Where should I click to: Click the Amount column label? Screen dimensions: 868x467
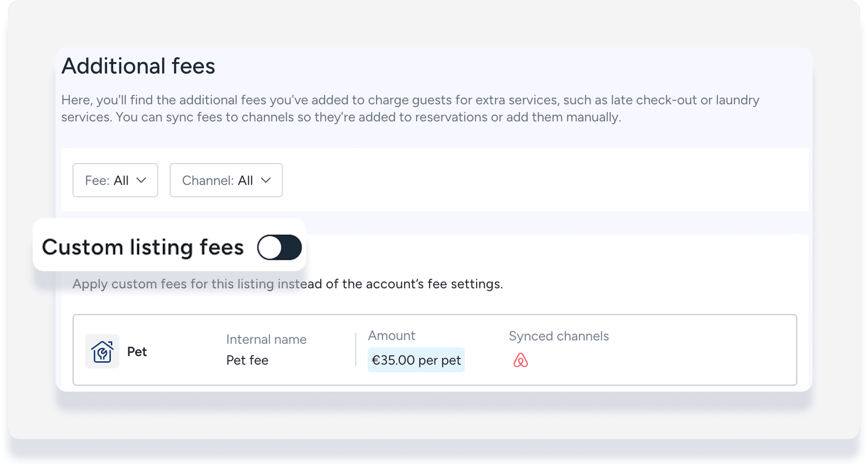click(391, 336)
